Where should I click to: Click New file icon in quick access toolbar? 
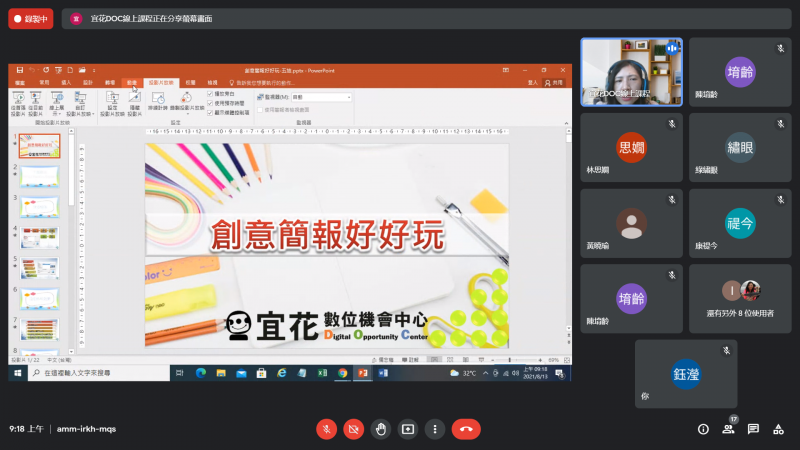click(70, 70)
